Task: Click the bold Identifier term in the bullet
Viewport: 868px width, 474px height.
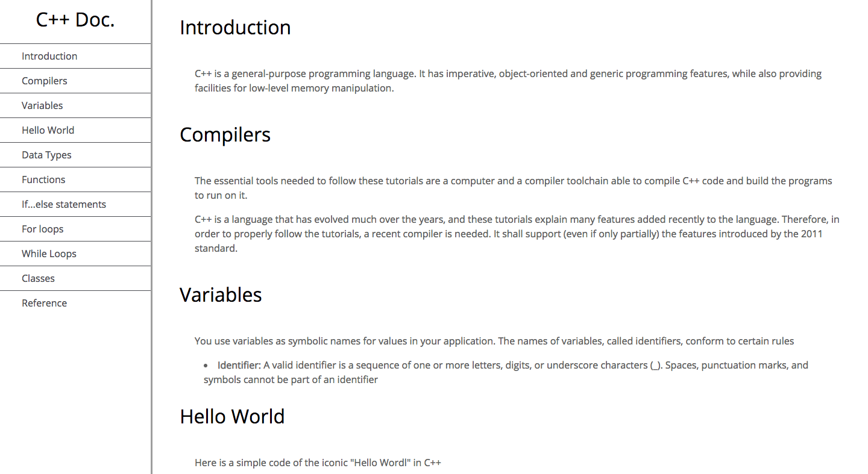Action: click(x=239, y=365)
